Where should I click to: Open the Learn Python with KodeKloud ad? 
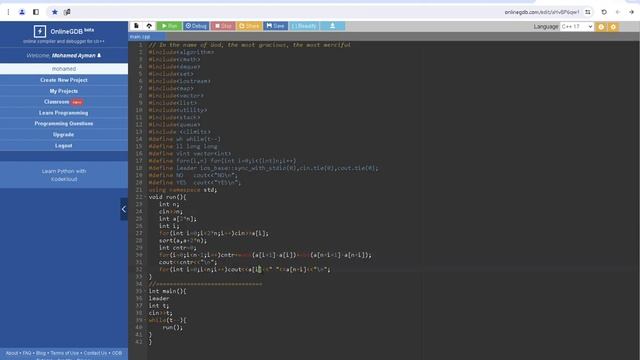click(x=64, y=175)
